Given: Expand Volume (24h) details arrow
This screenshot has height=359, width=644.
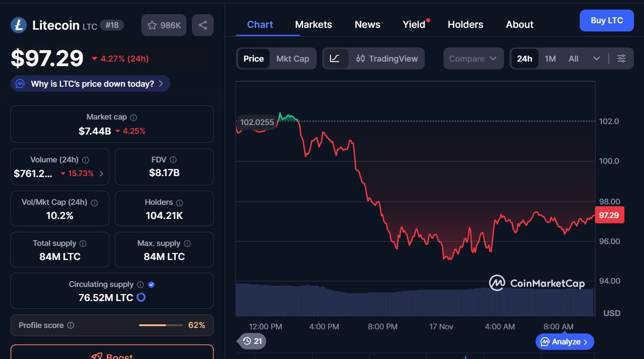Looking at the screenshot, I should click(x=101, y=173).
